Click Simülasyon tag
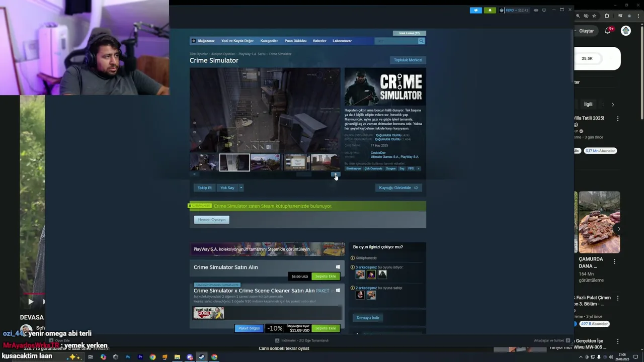Viewport: 644px width, 362px height. [x=353, y=168]
